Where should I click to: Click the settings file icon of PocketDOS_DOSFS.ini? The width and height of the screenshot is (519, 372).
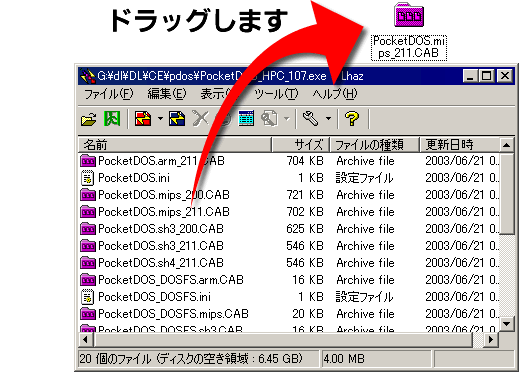[x=88, y=297]
